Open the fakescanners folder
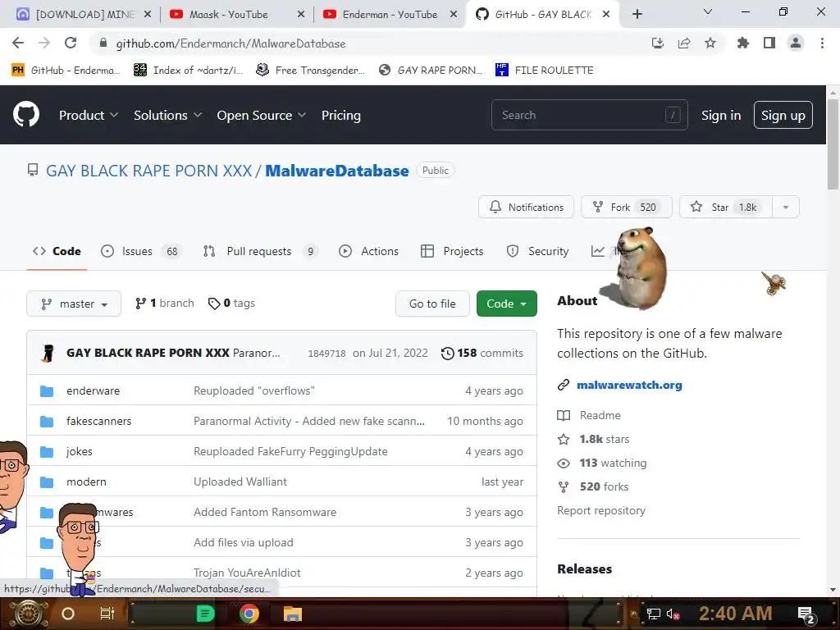Image resolution: width=840 pixels, height=630 pixels. [x=99, y=421]
